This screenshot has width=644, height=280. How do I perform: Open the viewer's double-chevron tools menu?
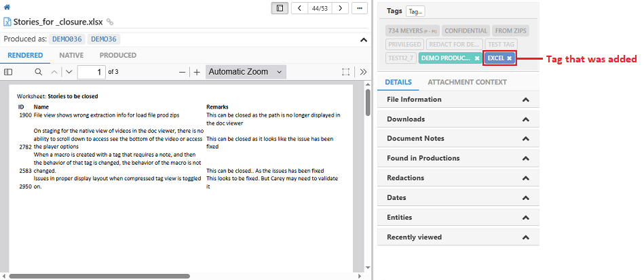[x=363, y=72]
